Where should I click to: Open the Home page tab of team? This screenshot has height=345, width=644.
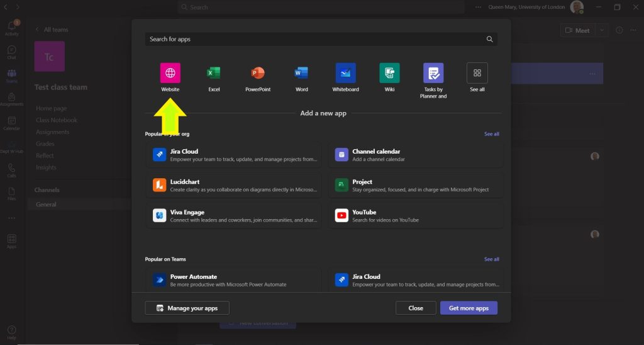click(52, 108)
